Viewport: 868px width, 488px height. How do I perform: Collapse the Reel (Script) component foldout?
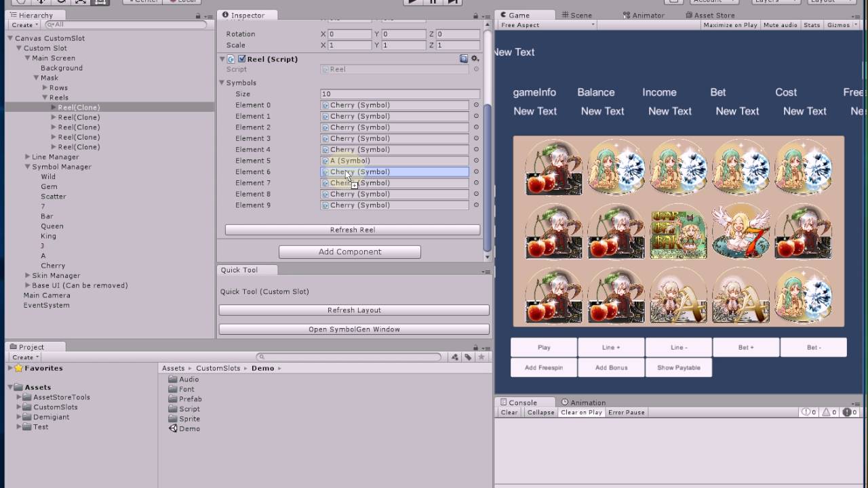click(x=222, y=59)
